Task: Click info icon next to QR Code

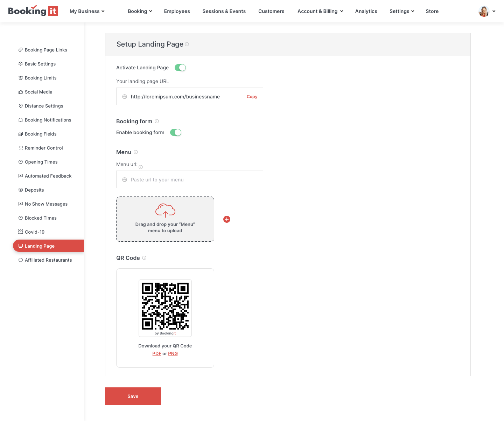Action: tap(144, 258)
